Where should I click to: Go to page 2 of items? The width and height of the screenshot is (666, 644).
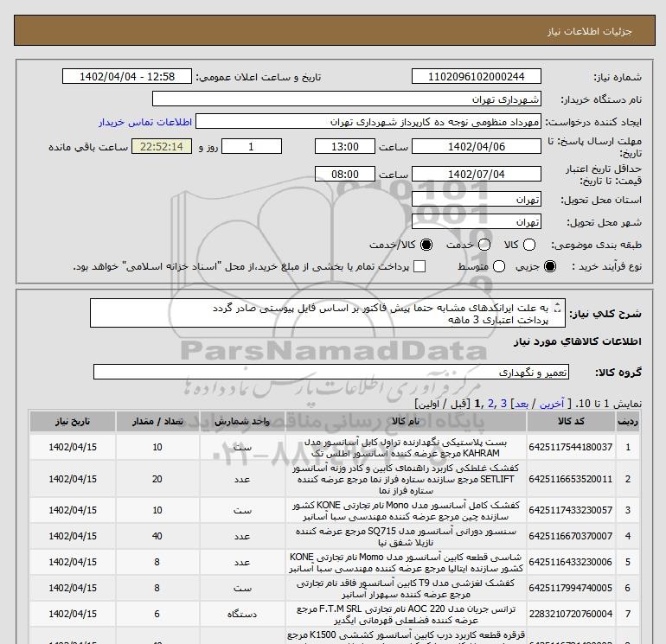pyautogui.click(x=490, y=404)
